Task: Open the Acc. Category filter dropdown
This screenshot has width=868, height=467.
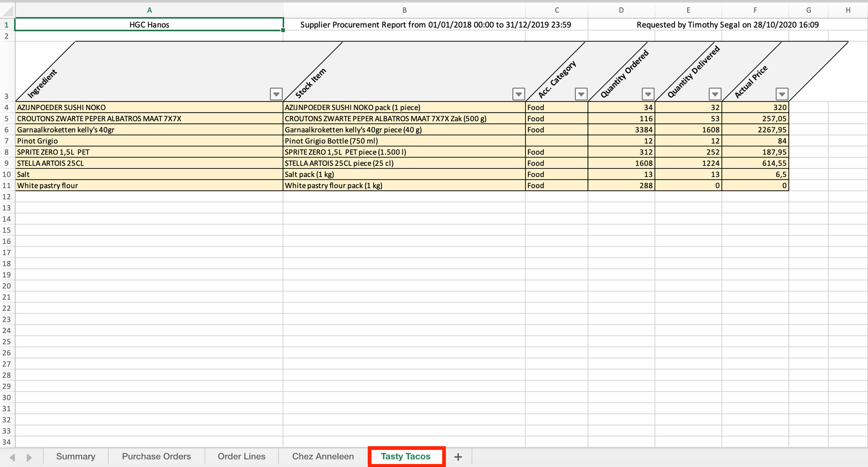Action: [581, 94]
